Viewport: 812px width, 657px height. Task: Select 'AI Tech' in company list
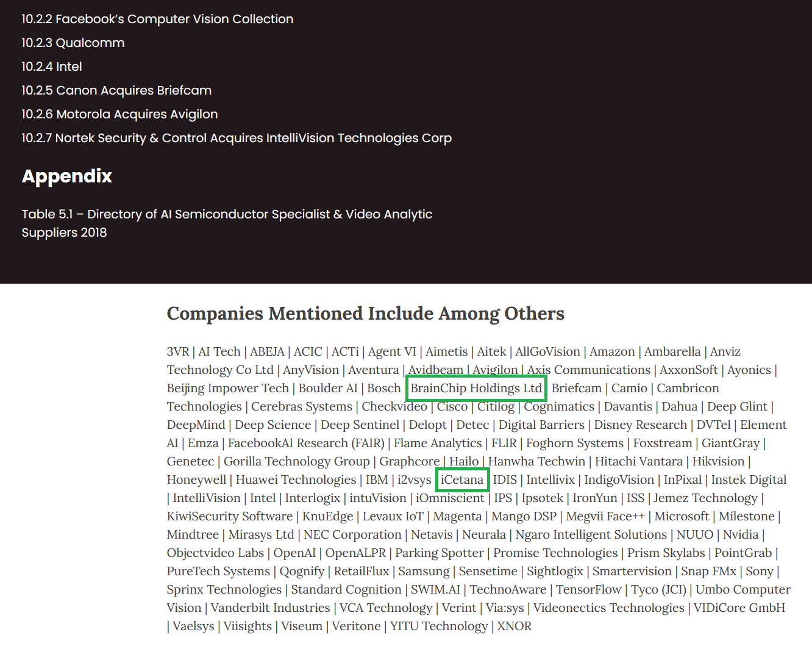tap(219, 352)
